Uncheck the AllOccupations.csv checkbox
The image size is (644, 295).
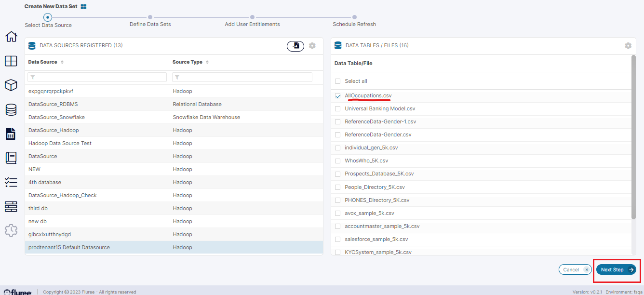click(338, 96)
